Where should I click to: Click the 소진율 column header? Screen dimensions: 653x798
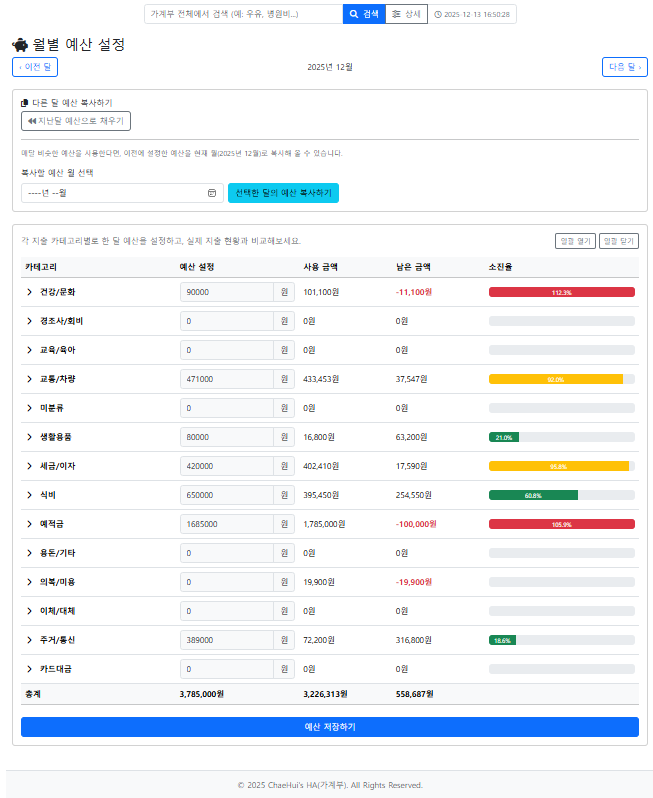click(x=500, y=267)
